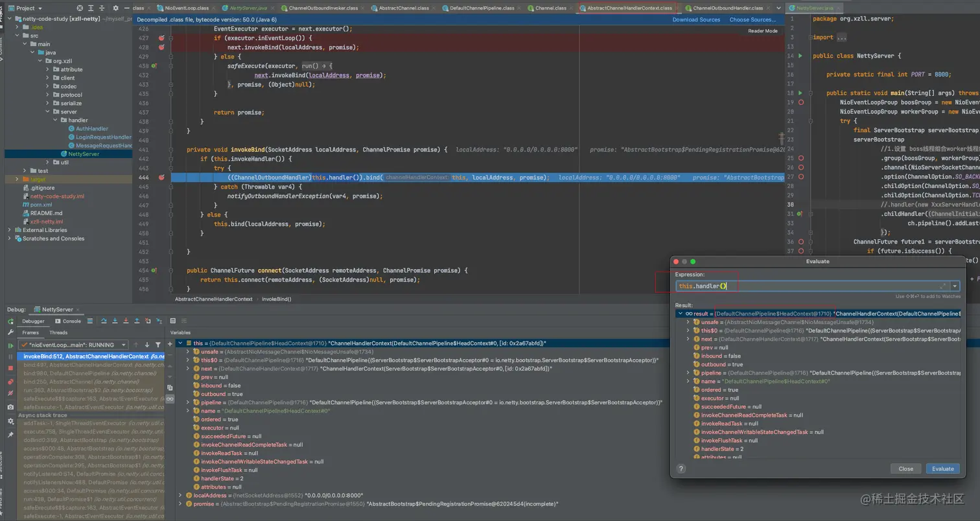The width and height of the screenshot is (980, 521).
Task: Click Download Sources link
Action: [x=696, y=19]
